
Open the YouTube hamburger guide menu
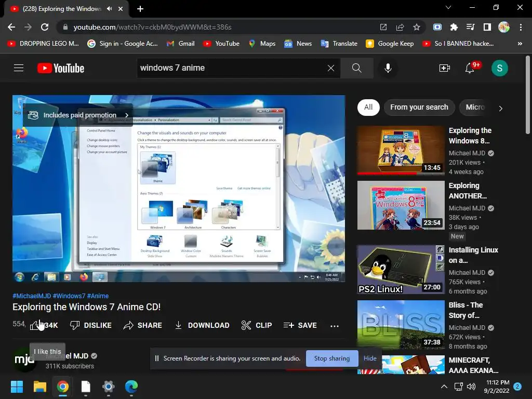click(19, 68)
